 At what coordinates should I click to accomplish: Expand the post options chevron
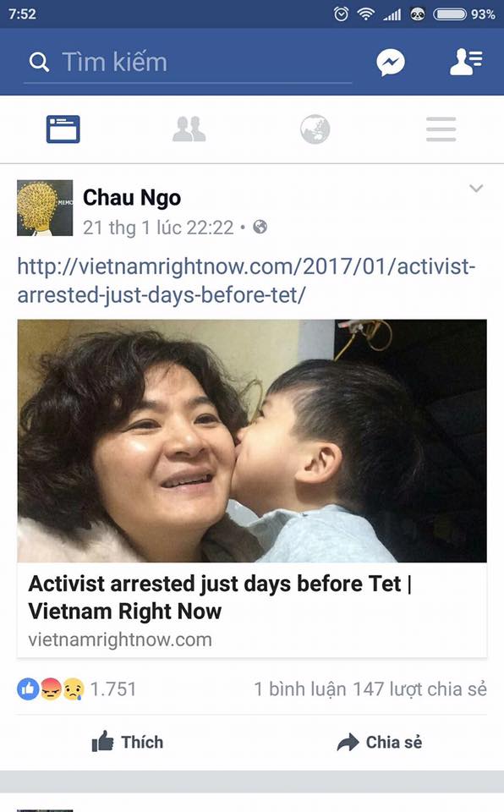point(476,188)
